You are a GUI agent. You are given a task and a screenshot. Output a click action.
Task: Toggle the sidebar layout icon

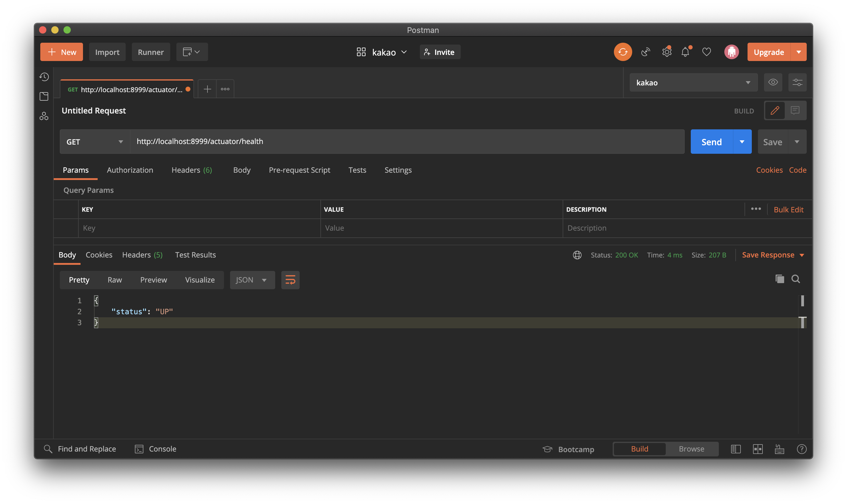coord(736,449)
